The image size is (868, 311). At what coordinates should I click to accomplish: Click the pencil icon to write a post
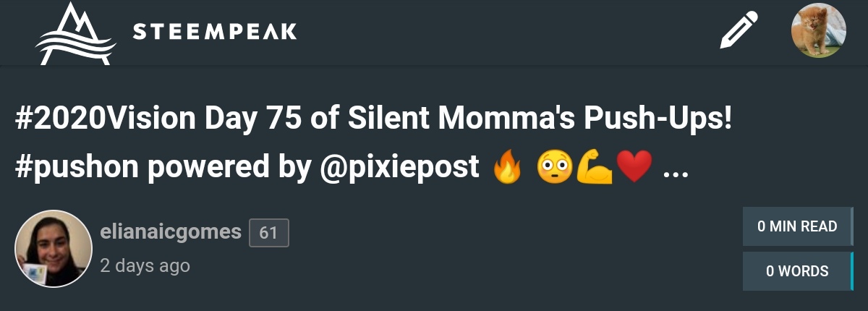coord(739,30)
